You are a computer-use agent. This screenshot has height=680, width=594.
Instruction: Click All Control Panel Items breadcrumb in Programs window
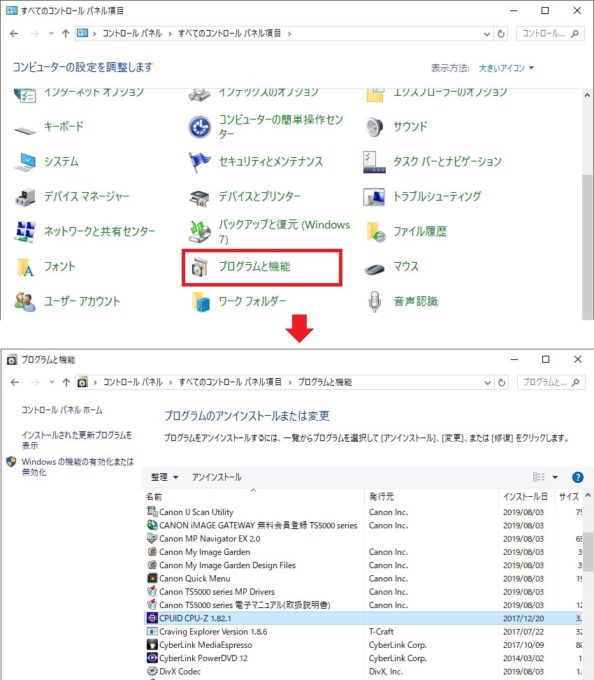(230, 382)
